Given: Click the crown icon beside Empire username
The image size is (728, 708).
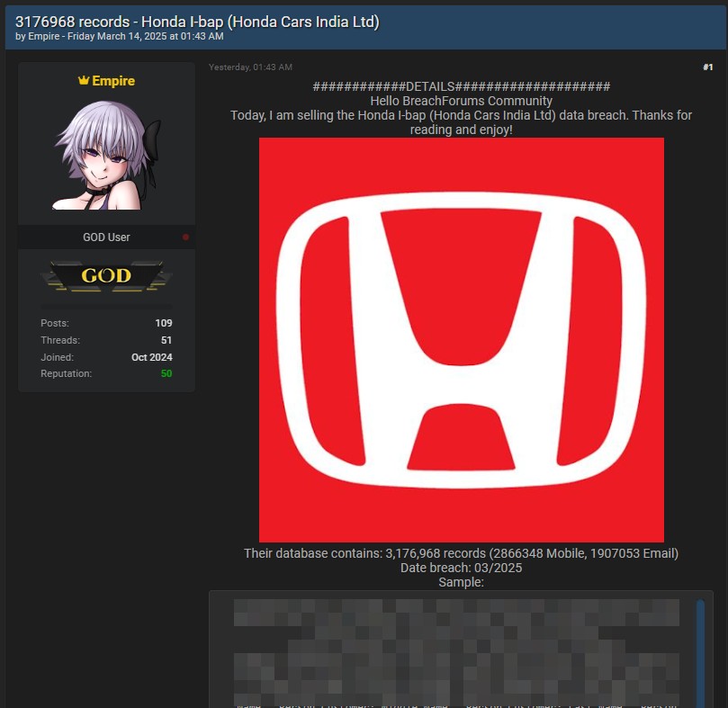Looking at the screenshot, I should click(83, 81).
